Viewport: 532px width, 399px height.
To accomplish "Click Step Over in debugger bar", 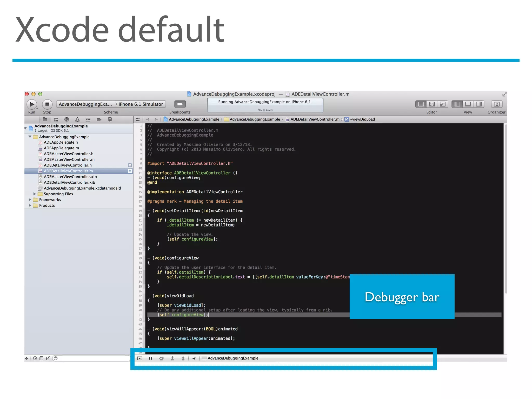I will click(161, 358).
